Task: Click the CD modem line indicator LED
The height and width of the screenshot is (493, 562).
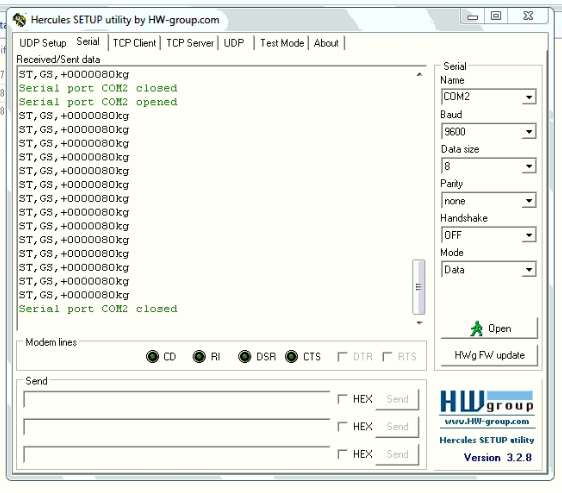Action: [x=152, y=356]
